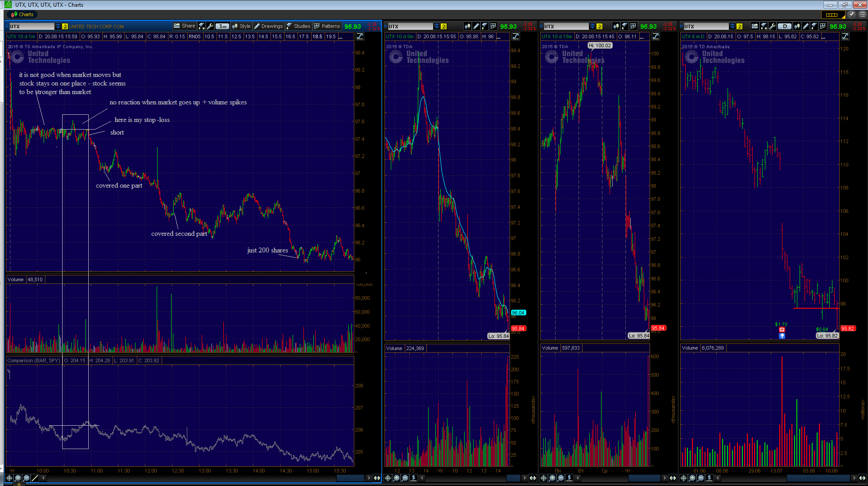Expand symbol dropdown in first chart
Image resolution: width=868 pixels, height=486 pixels.
[58, 27]
